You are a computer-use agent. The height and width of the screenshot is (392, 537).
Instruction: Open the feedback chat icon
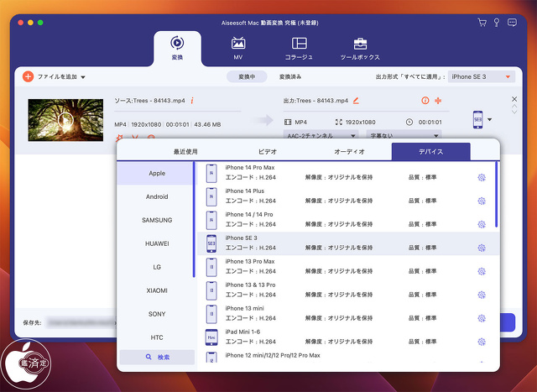pyautogui.click(x=512, y=23)
